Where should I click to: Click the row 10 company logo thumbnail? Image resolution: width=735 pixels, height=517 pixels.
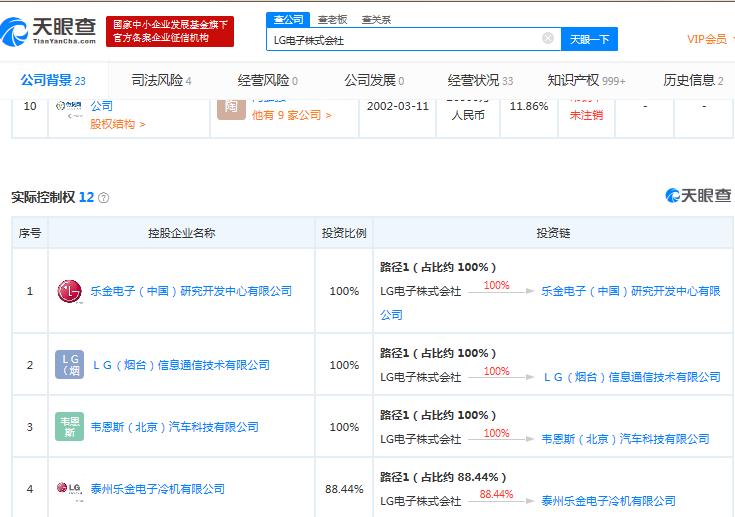point(69,108)
